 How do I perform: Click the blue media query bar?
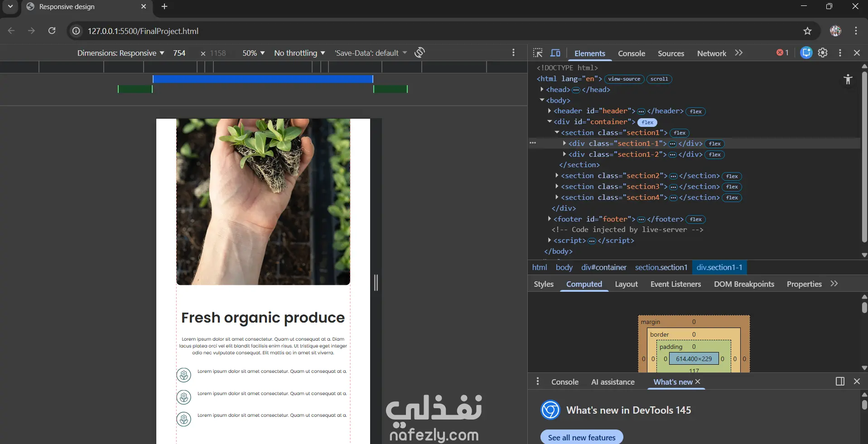[263, 79]
